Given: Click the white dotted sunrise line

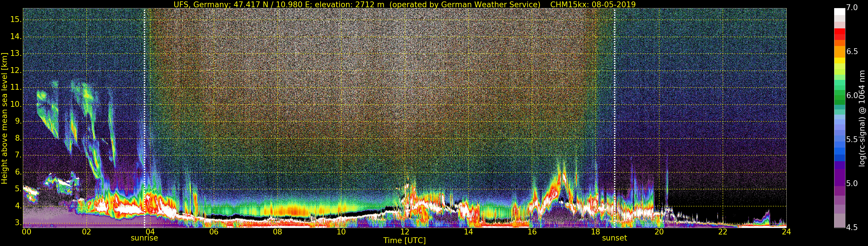Looking at the screenshot, I should (145, 118).
